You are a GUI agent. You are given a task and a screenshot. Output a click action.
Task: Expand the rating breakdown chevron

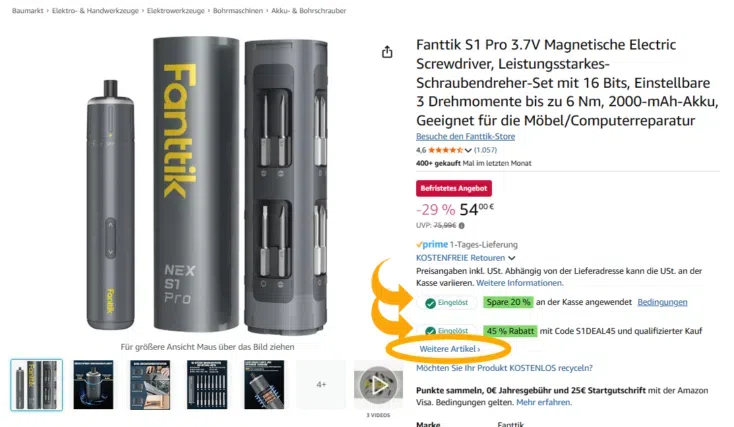tap(468, 151)
